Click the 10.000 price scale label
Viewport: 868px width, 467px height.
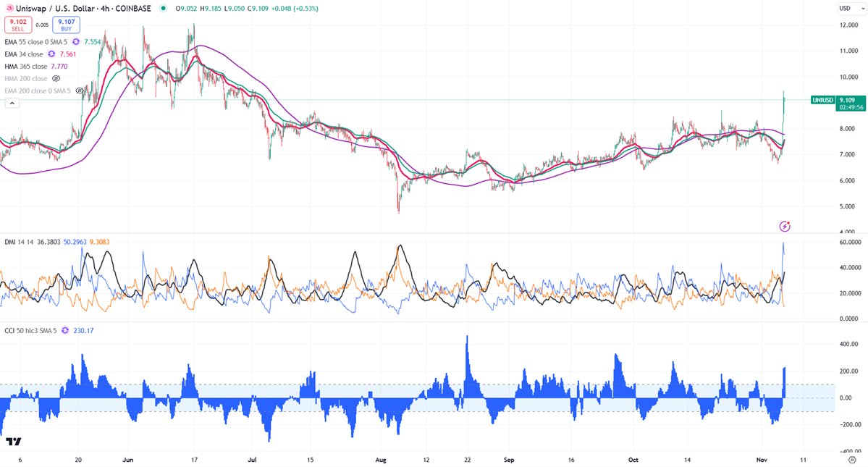click(x=848, y=77)
